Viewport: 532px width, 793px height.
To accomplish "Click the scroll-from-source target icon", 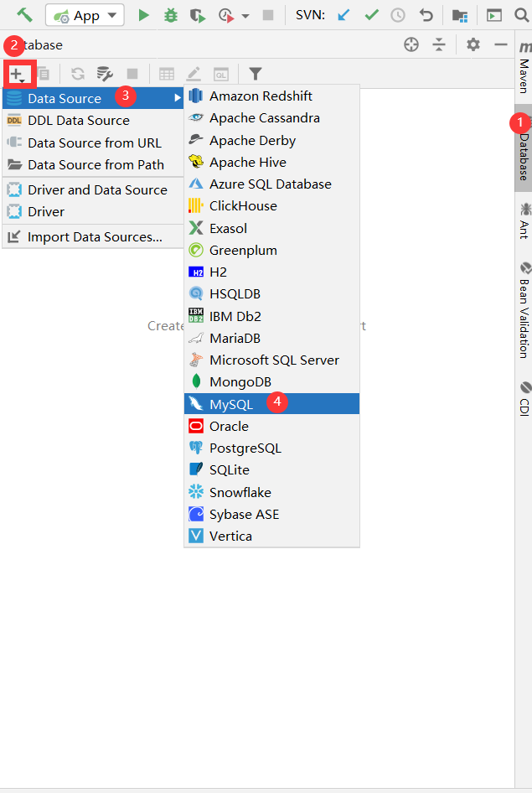I will pyautogui.click(x=411, y=45).
